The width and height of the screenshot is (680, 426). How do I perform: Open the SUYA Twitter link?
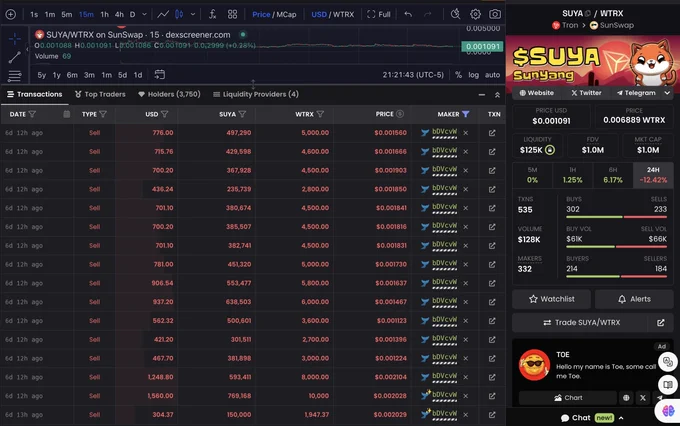(x=586, y=93)
